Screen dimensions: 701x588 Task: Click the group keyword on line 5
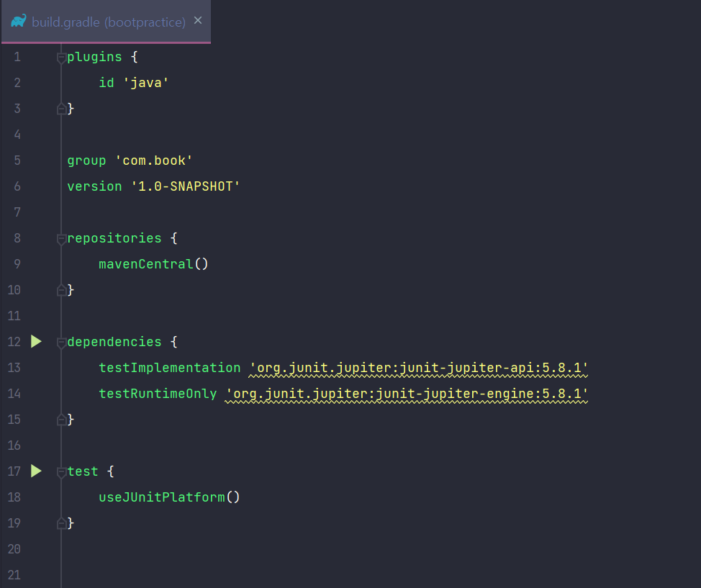click(87, 161)
